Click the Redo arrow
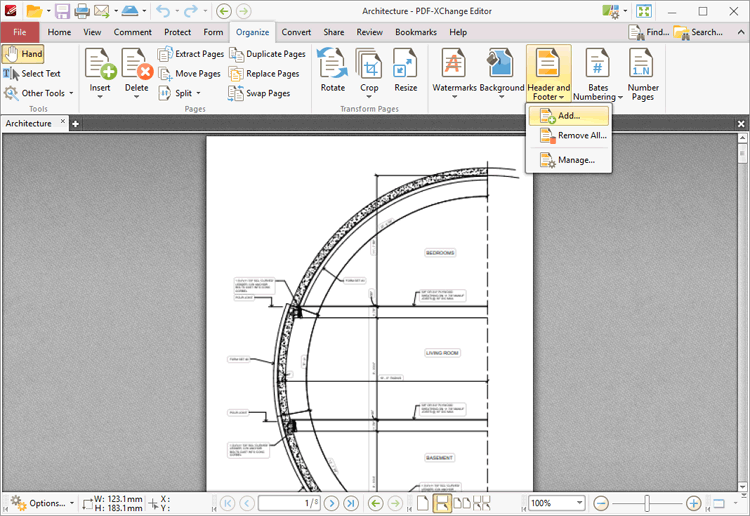The height and width of the screenshot is (516, 750). coord(191,11)
